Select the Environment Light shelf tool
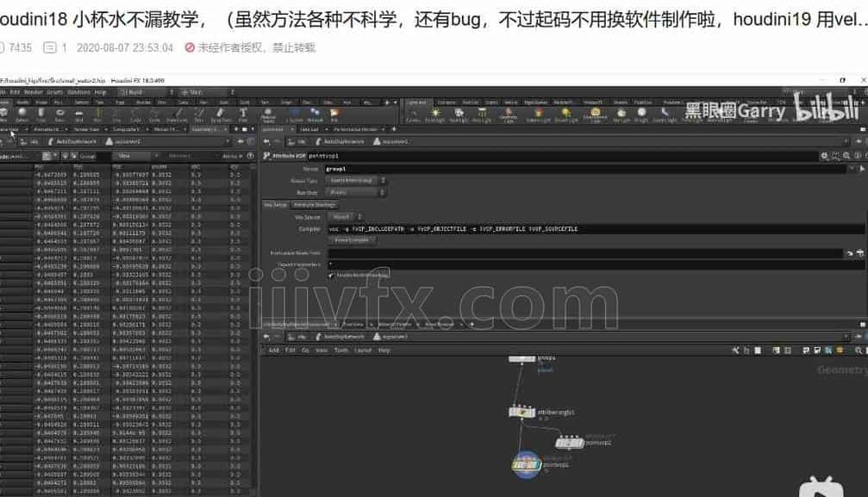The height and width of the screenshot is (497, 868). point(595,115)
